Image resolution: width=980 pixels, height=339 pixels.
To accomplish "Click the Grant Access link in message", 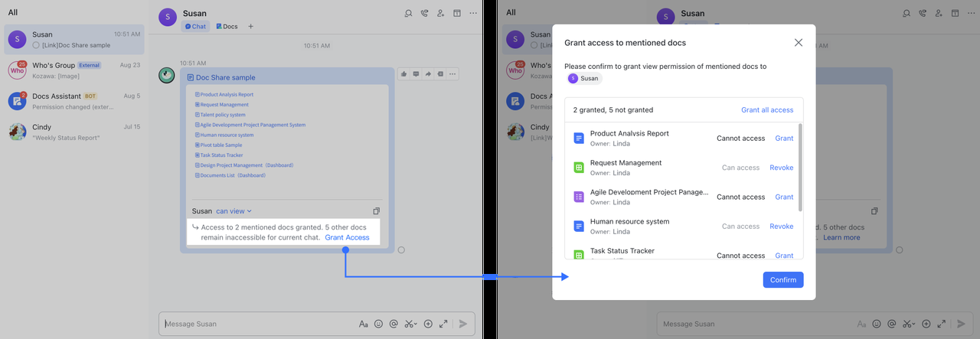I will coord(347,237).
